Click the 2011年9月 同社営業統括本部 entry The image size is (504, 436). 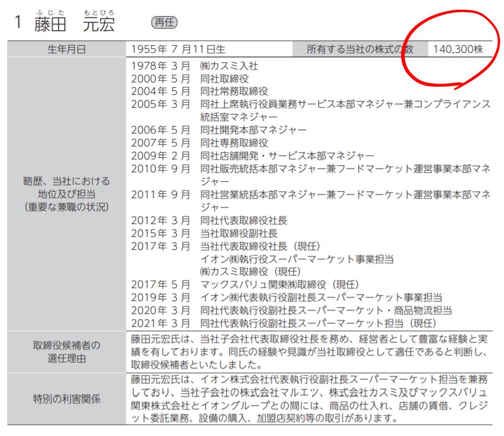[x=311, y=201]
